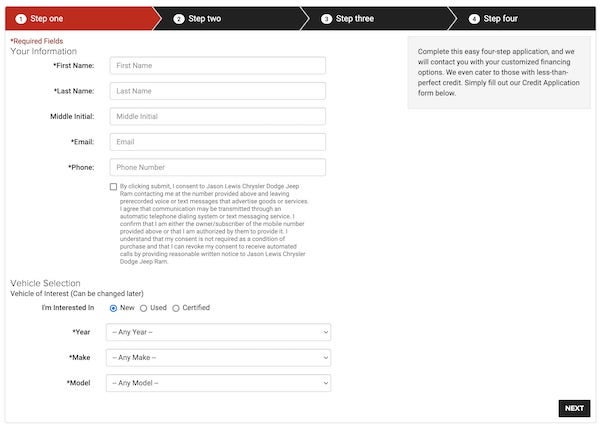Focus the Phone Number field

pyautogui.click(x=217, y=167)
